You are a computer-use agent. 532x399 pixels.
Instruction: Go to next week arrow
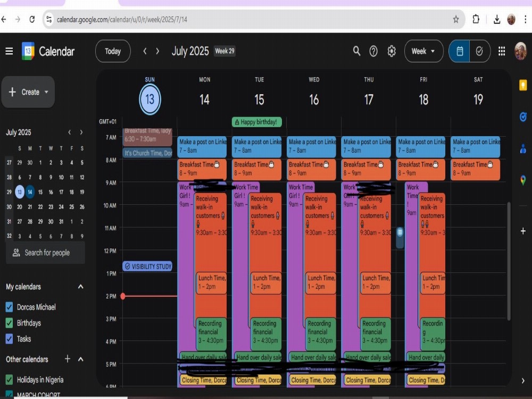(x=157, y=51)
